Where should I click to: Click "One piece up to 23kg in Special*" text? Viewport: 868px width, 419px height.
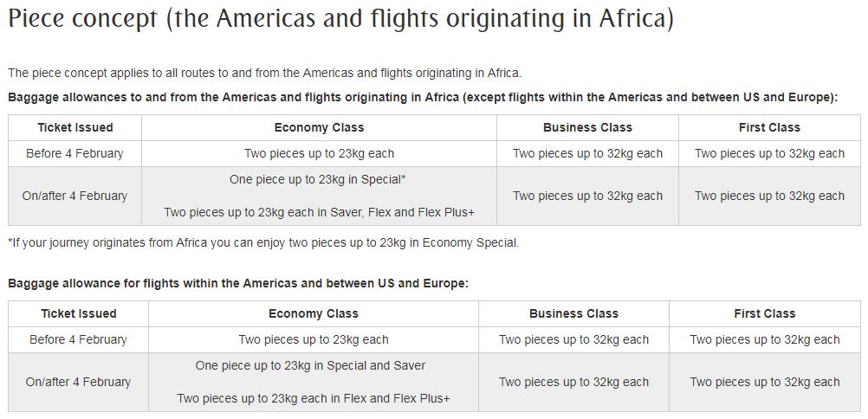coord(319,179)
